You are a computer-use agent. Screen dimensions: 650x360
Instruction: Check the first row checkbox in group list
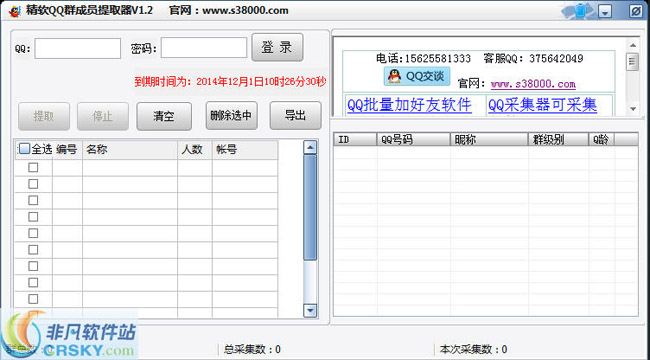click(33, 168)
